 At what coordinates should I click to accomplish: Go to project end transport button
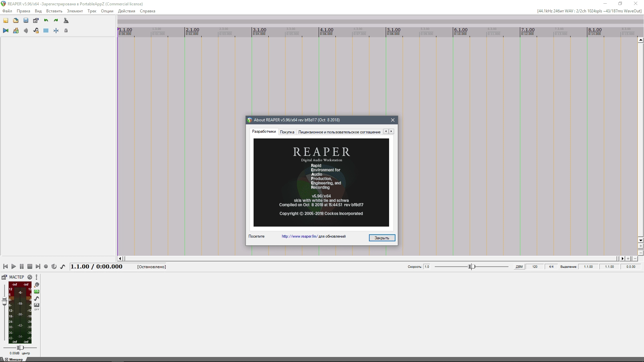[38, 266]
